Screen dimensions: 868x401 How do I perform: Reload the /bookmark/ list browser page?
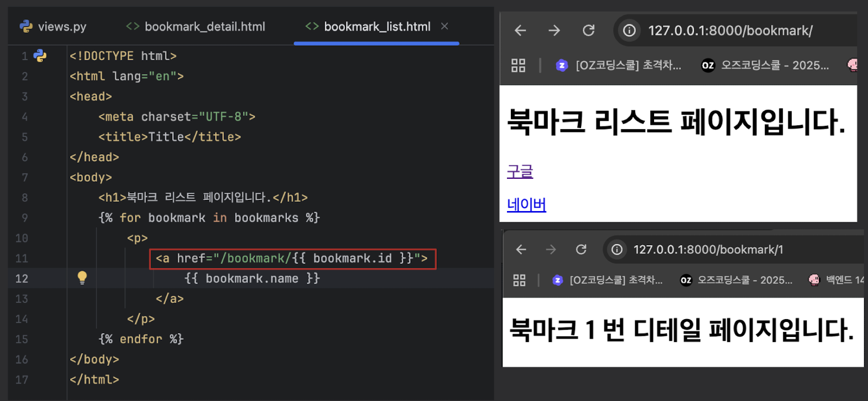(588, 31)
